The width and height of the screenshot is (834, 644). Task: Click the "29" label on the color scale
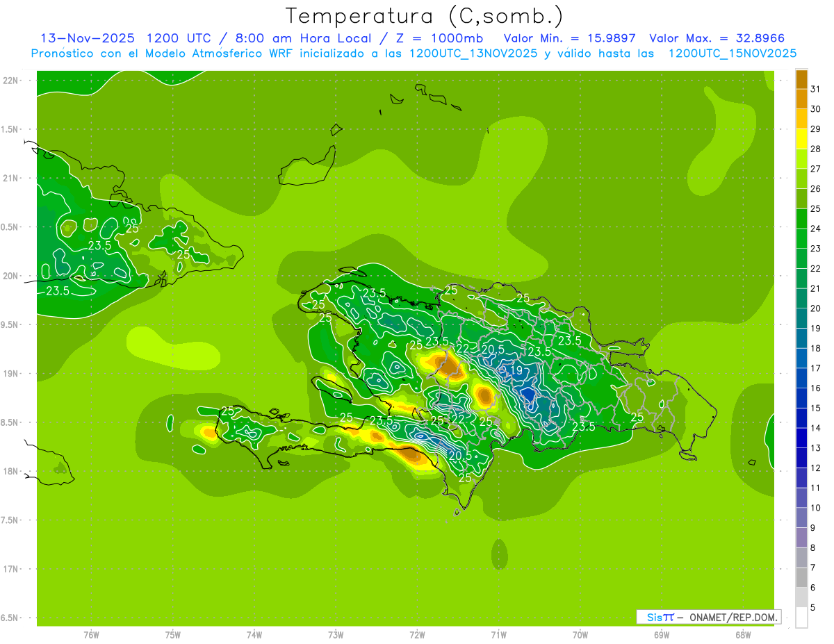click(816, 129)
